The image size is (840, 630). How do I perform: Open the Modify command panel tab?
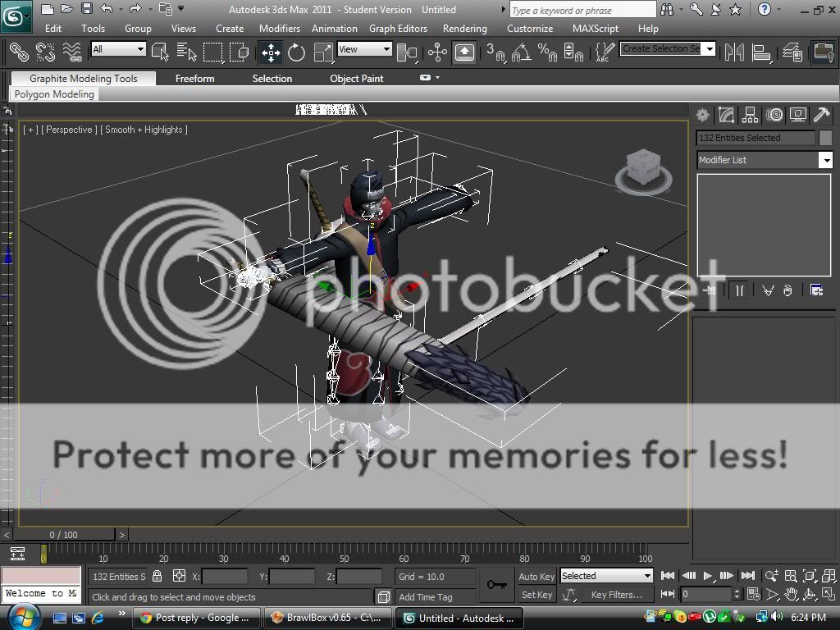pos(726,114)
